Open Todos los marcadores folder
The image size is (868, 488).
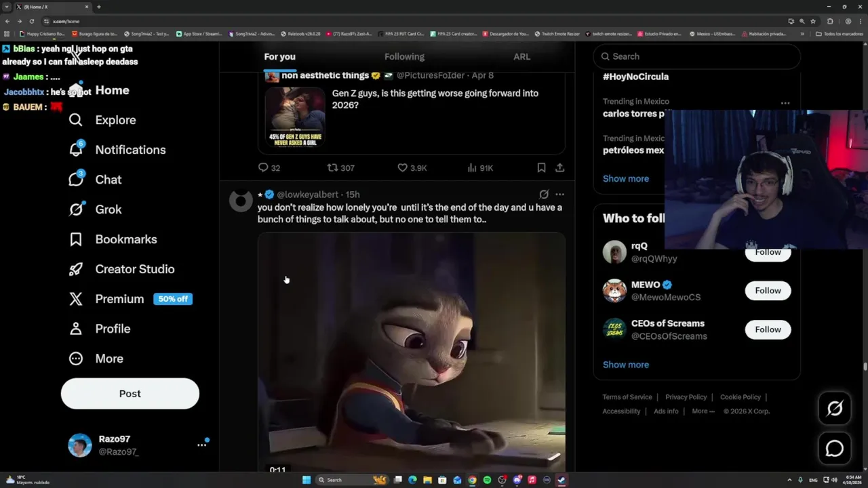[x=839, y=34]
